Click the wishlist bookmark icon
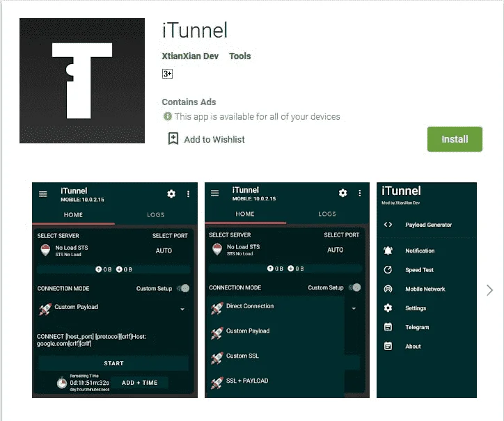This screenshot has width=504, height=421. (x=173, y=139)
